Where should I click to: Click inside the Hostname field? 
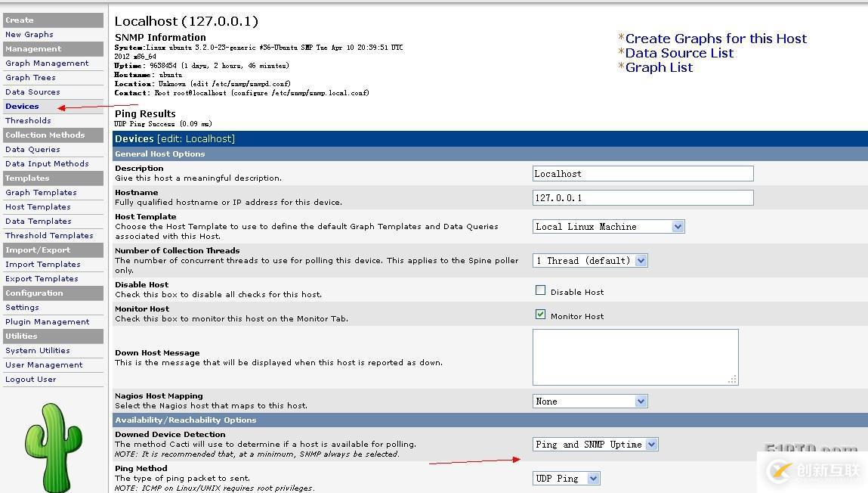click(x=642, y=197)
